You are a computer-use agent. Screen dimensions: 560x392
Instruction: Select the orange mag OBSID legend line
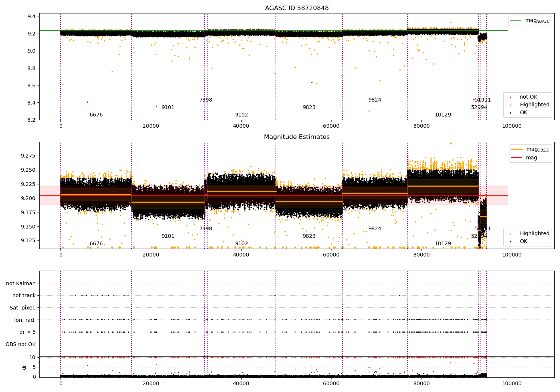pyautogui.click(x=517, y=149)
